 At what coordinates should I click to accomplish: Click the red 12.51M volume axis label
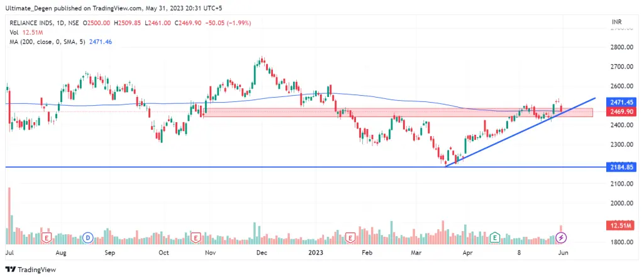coord(620,225)
